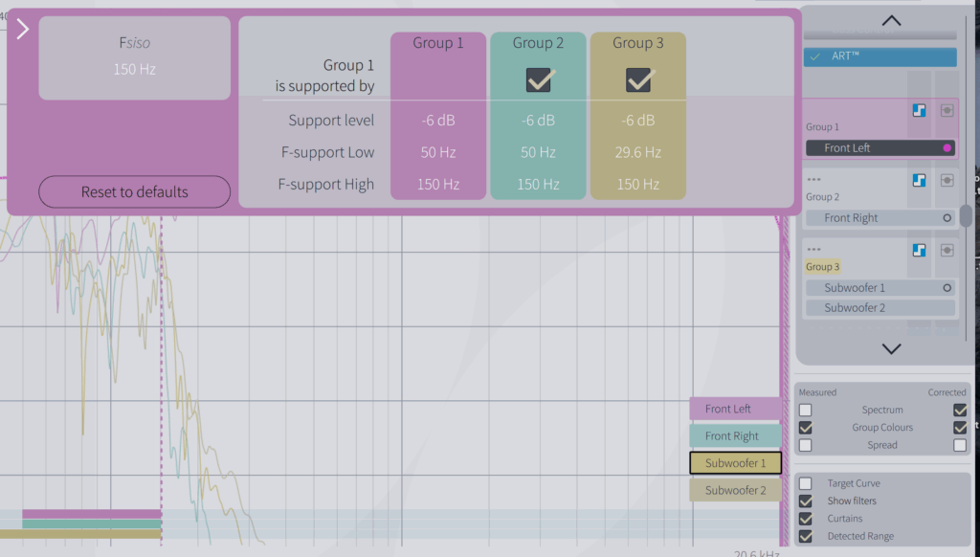Click the Group 3 F-support Low value
This screenshot has width=980, height=557.
[x=638, y=152]
